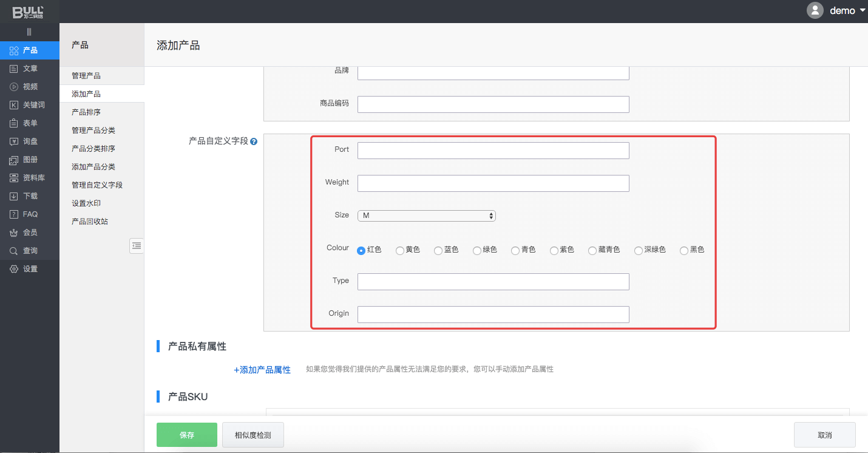Click the 图册 gallery icon
This screenshot has width=868, height=453.
coord(14,160)
